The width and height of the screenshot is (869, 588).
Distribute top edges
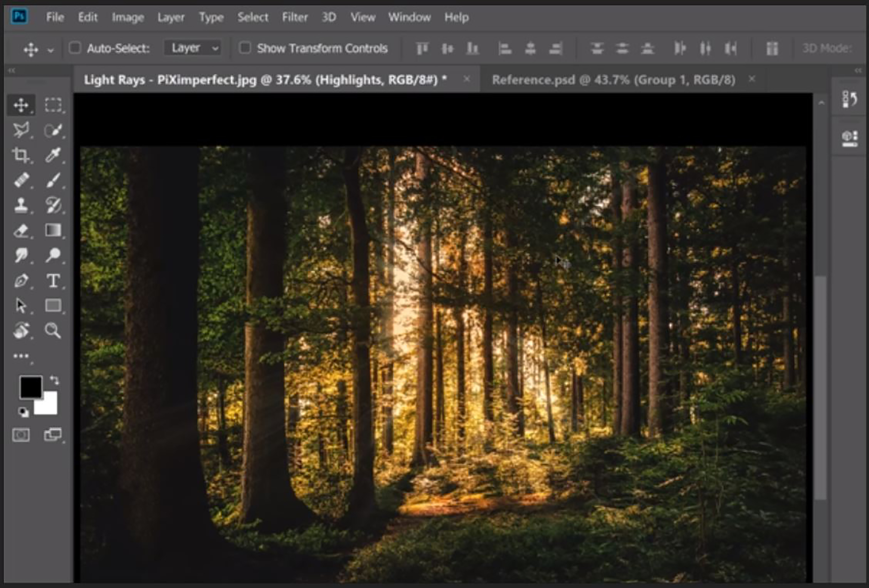point(597,48)
